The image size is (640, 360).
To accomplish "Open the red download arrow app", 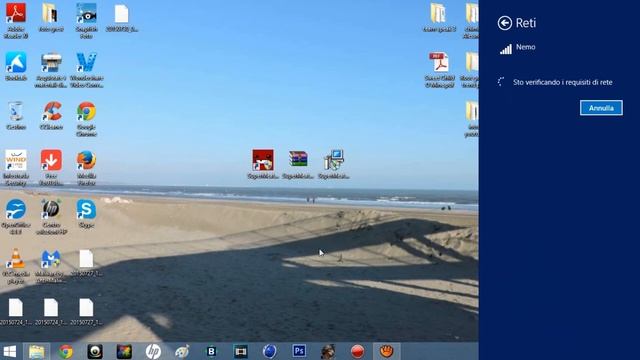I will [x=51, y=167].
